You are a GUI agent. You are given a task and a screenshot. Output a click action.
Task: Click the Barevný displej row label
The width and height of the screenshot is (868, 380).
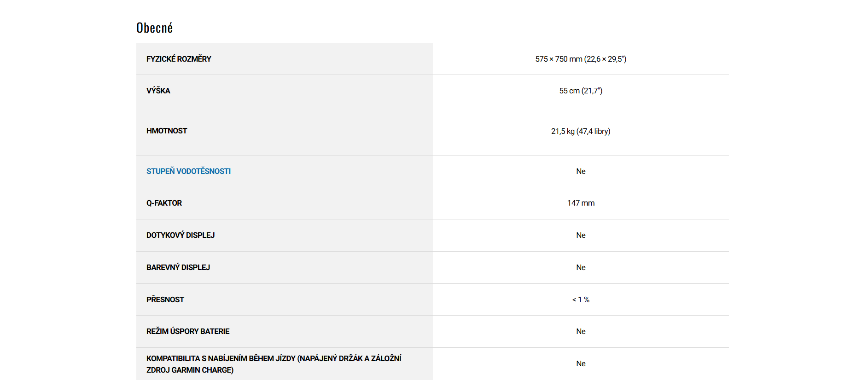tap(178, 267)
